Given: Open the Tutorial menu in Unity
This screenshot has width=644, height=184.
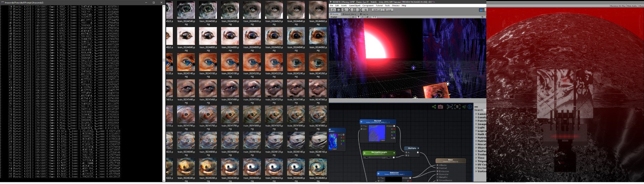Looking at the screenshot, I should click(379, 5).
